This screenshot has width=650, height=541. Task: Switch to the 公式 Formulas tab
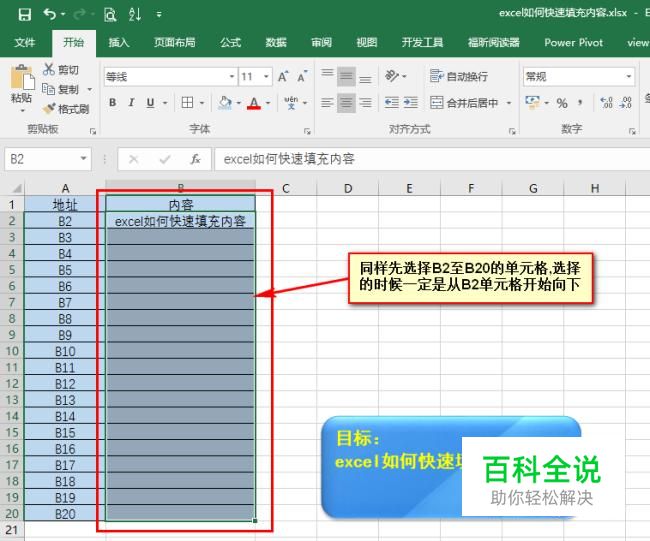pos(230,42)
